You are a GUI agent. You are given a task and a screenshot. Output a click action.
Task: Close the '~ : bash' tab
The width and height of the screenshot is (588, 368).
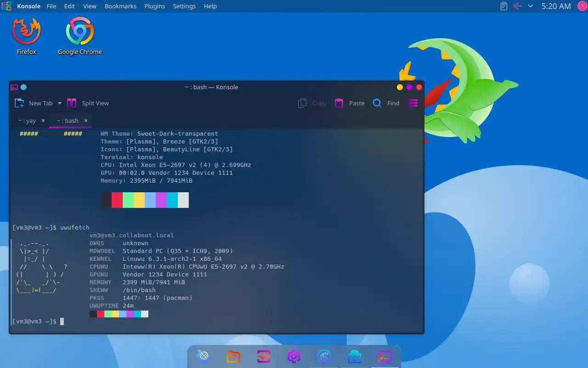click(x=85, y=121)
